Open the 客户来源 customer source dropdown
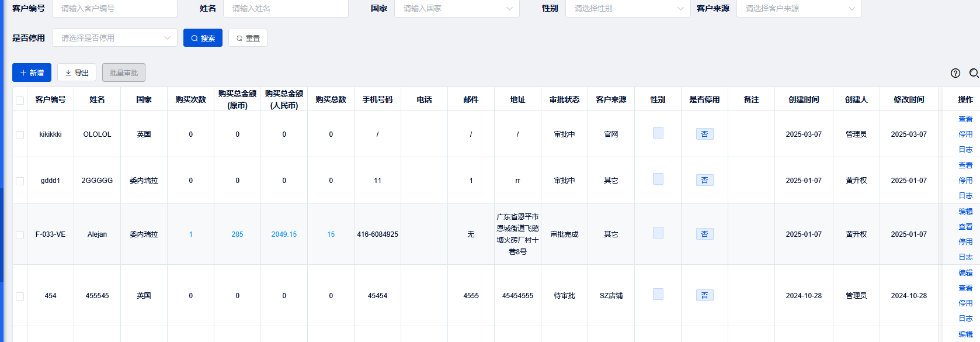Screen dimensions: 980x342 click(x=799, y=9)
